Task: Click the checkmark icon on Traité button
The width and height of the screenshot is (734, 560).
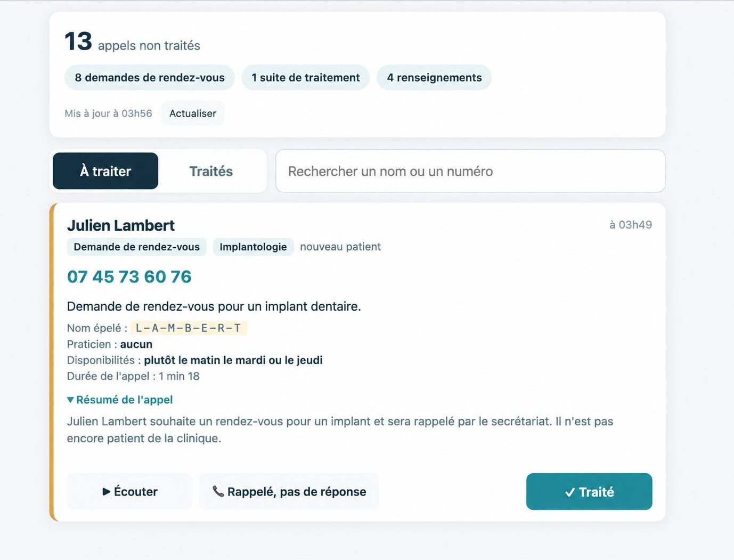Action: point(569,492)
